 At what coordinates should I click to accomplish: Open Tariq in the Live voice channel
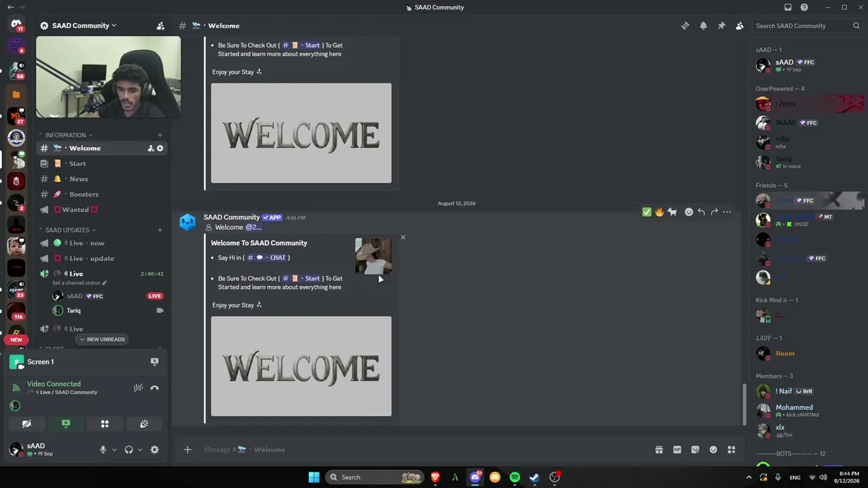[x=107, y=310]
